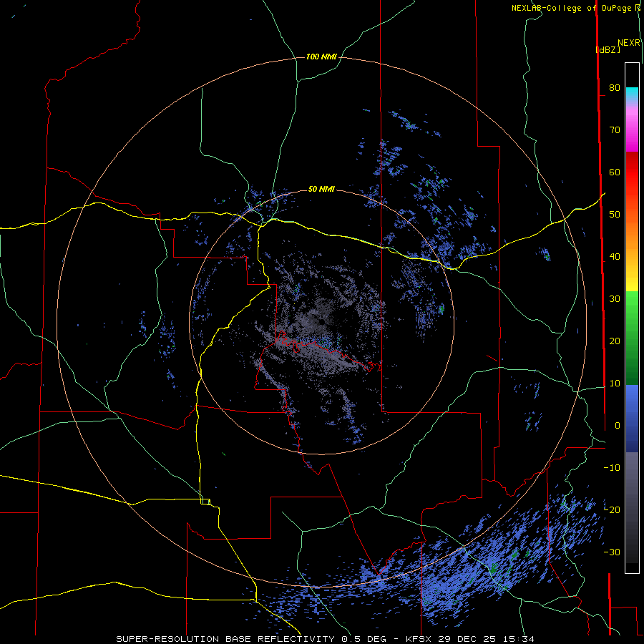Click the blue segment of the color bar
Image resolution: width=644 pixels, height=644 pixels.
tap(632, 418)
